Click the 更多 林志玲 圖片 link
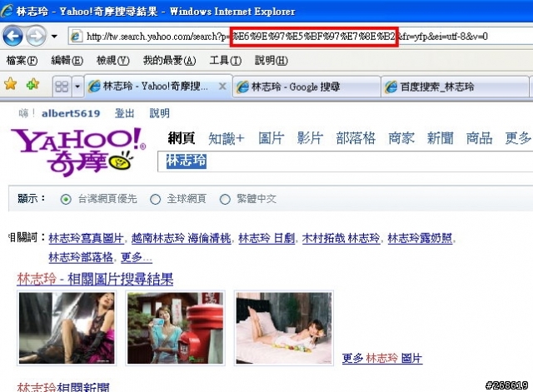This screenshot has height=392, width=533. [x=382, y=358]
